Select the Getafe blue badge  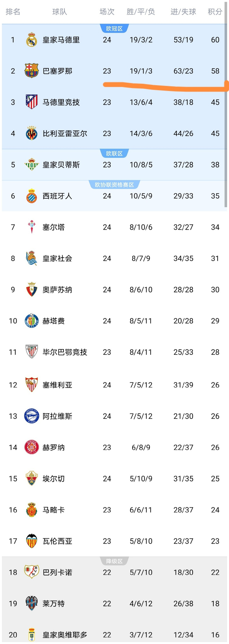[32, 321]
